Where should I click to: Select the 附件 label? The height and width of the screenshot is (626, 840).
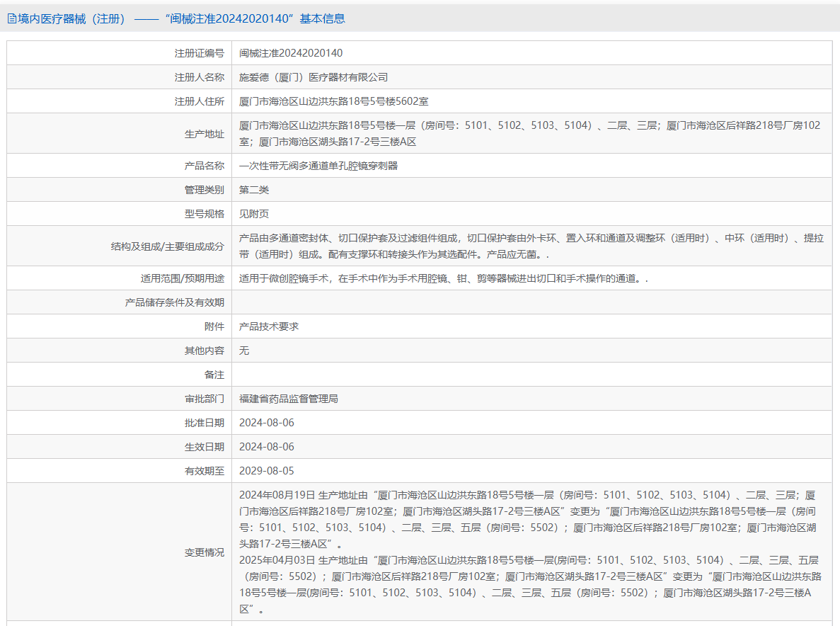coord(214,326)
